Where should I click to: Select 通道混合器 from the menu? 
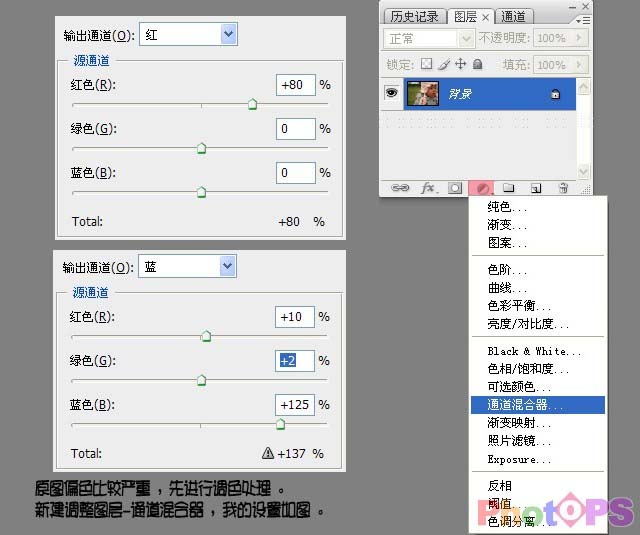[525, 405]
